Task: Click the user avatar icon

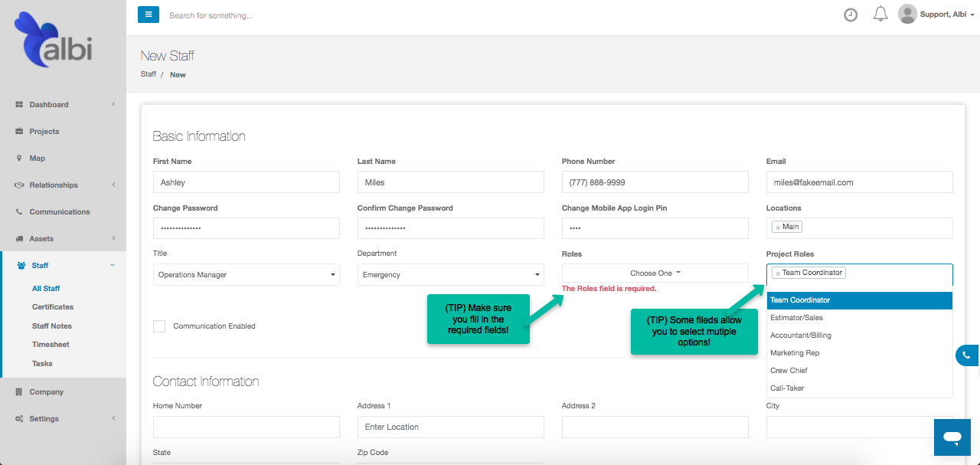Action: click(907, 14)
